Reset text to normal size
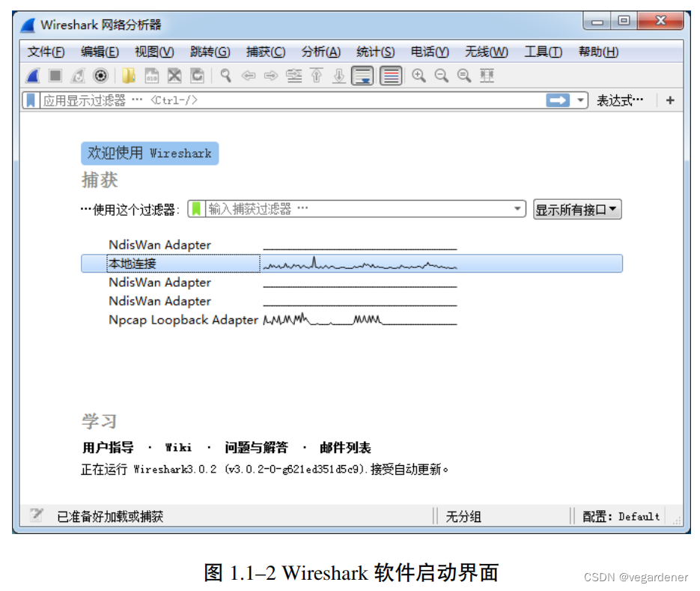The image size is (700, 591). [x=464, y=76]
